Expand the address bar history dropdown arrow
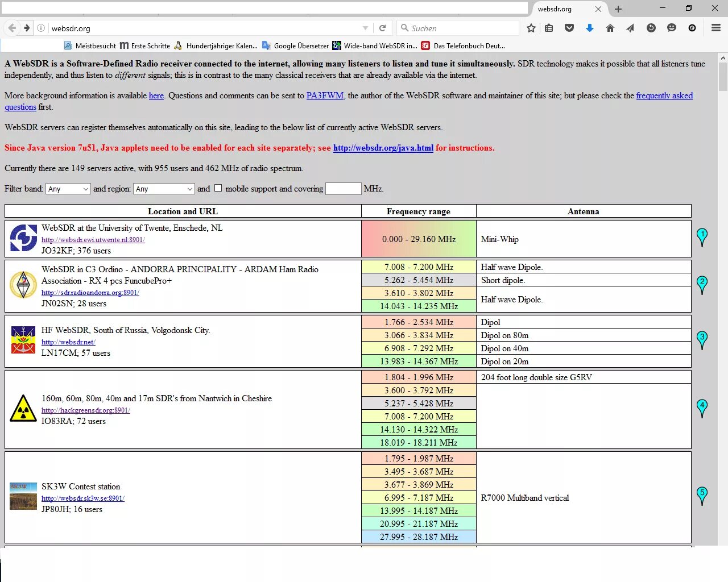Viewport: 728px width, 582px height. [365, 28]
